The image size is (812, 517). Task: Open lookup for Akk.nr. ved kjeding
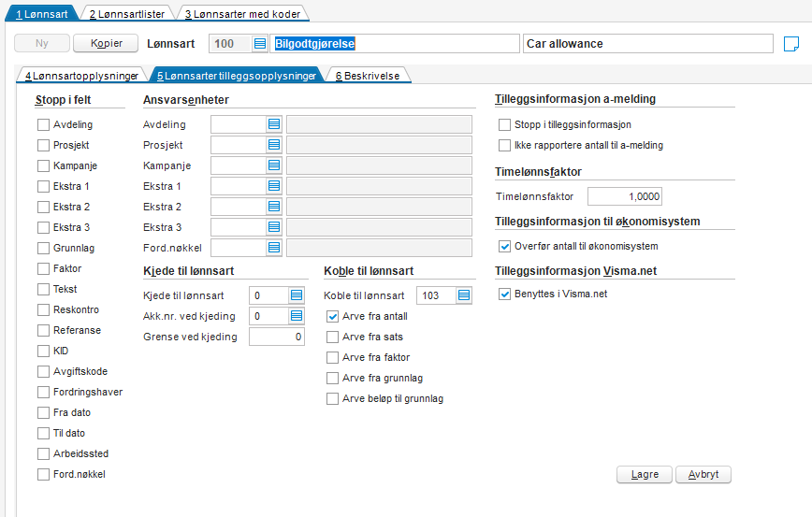click(x=297, y=316)
